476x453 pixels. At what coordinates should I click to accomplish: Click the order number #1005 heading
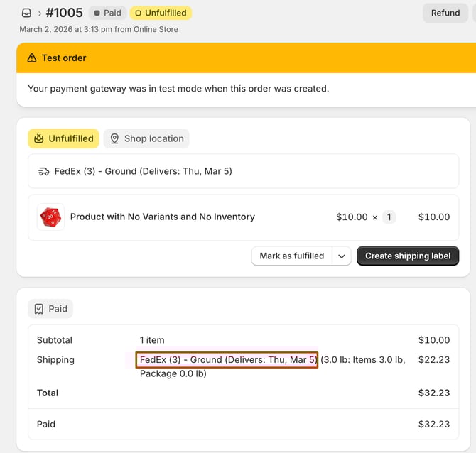pyautogui.click(x=64, y=13)
